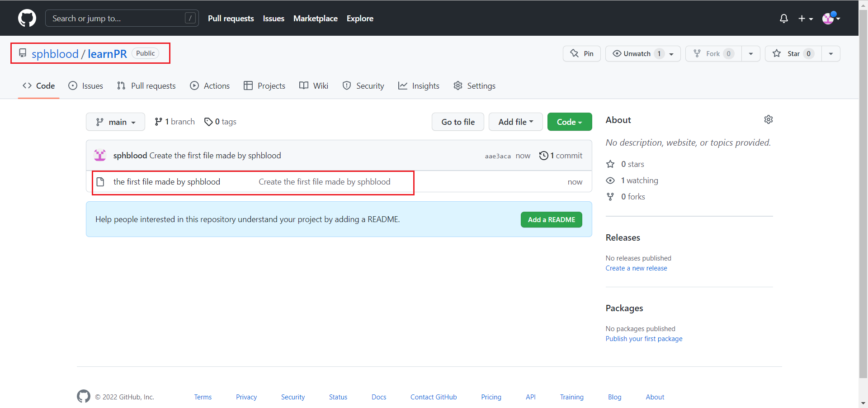Expand the Star lists dropdown arrow
The width and height of the screenshot is (868, 408).
click(x=831, y=54)
